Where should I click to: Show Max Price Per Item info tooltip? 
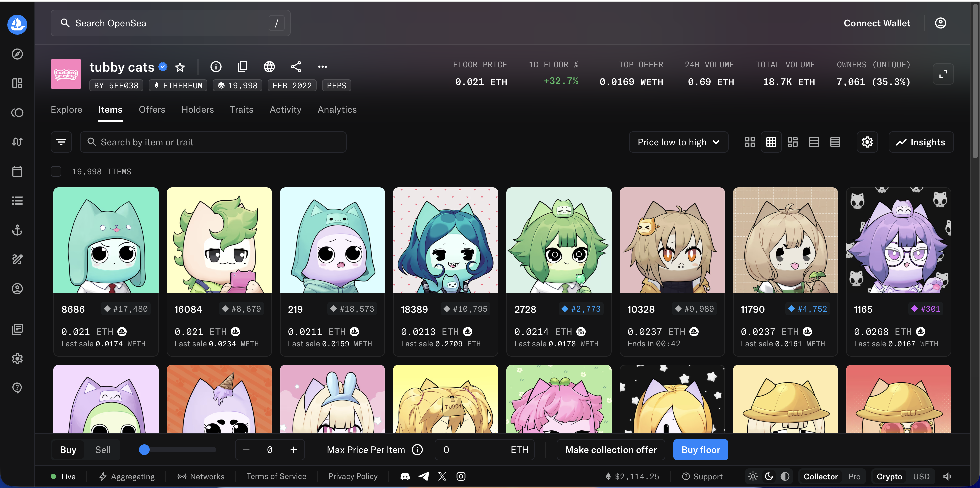[x=417, y=450]
